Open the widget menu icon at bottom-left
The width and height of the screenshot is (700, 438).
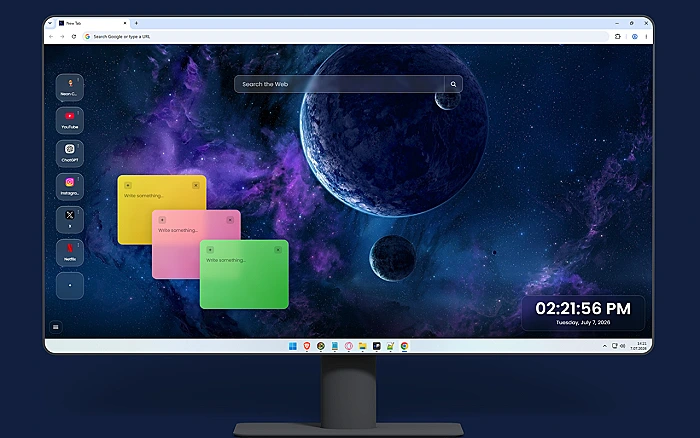55,327
